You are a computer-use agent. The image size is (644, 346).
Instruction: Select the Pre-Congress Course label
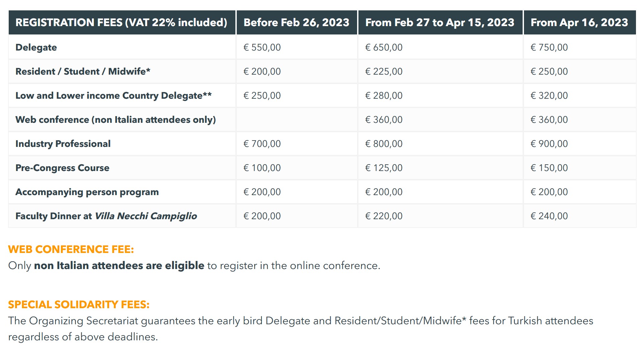[63, 168]
